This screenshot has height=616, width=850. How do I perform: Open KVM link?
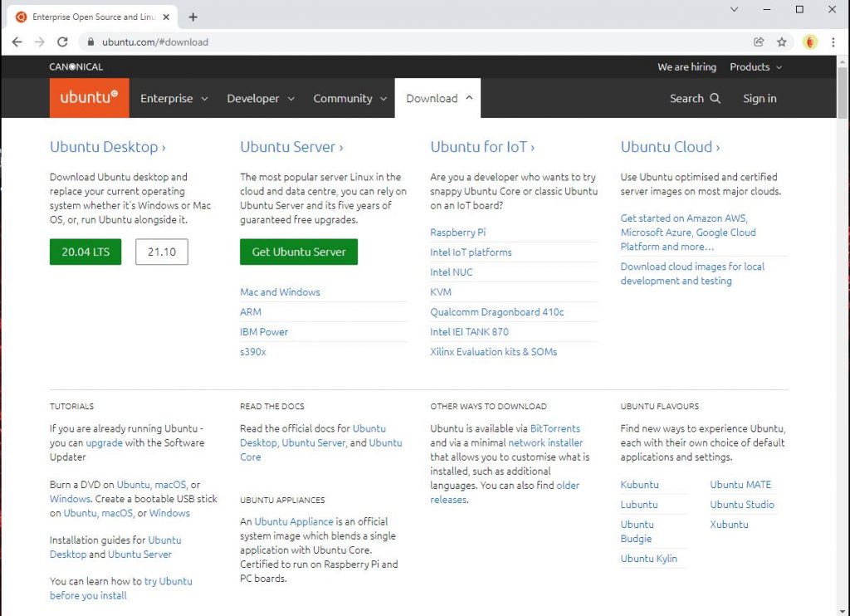pos(441,291)
